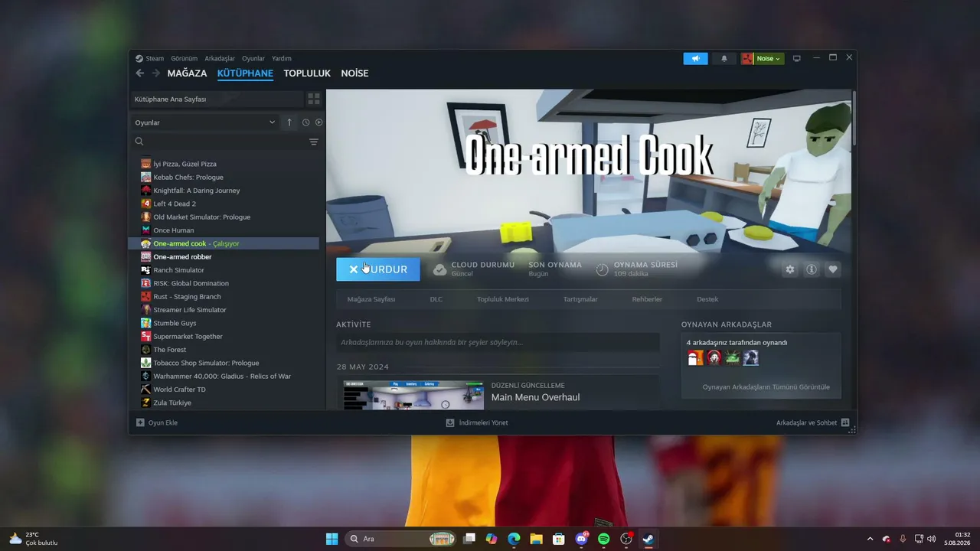Click Kütüphane Ana Sayfası button

pyautogui.click(x=217, y=99)
